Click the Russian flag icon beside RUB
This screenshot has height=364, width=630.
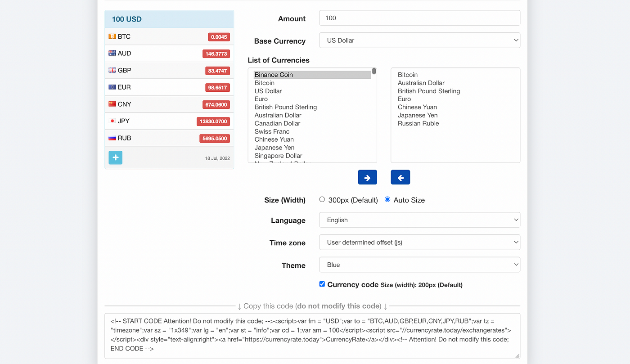click(112, 138)
